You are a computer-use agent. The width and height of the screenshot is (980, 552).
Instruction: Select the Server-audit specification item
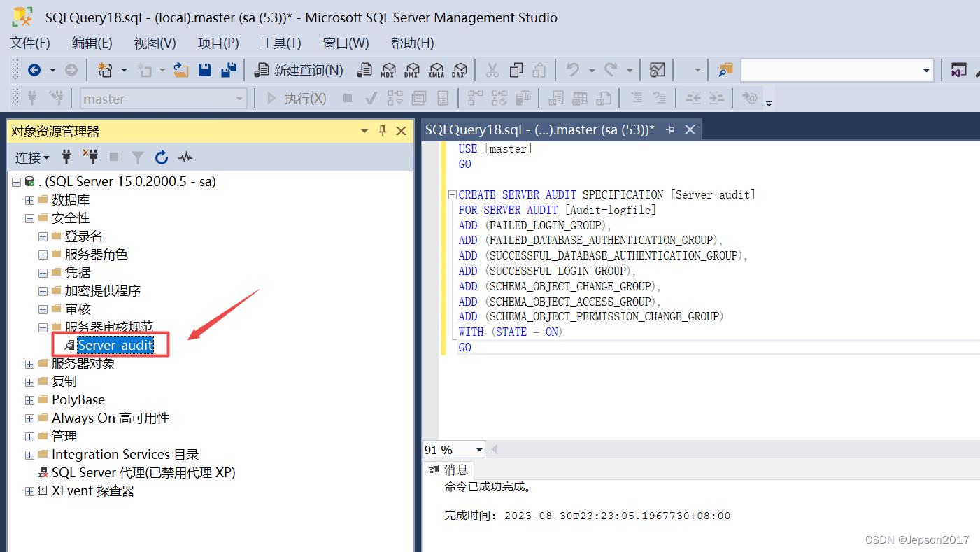[x=115, y=345]
